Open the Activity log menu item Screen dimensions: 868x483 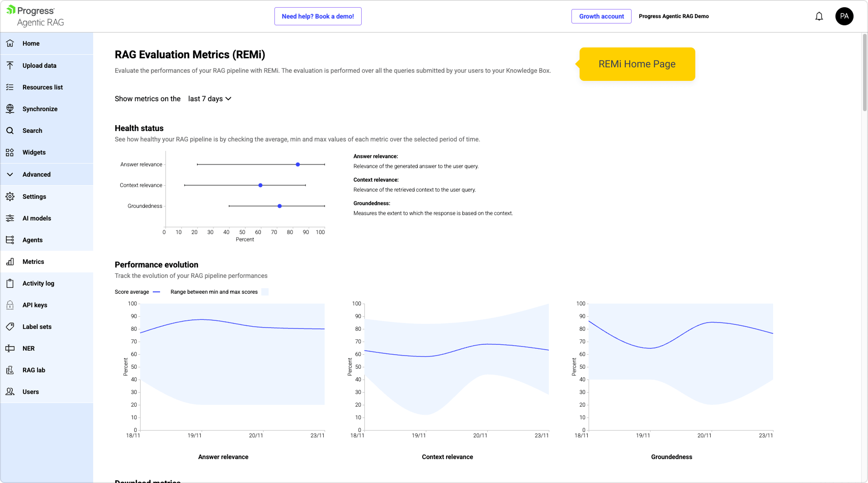(x=38, y=283)
